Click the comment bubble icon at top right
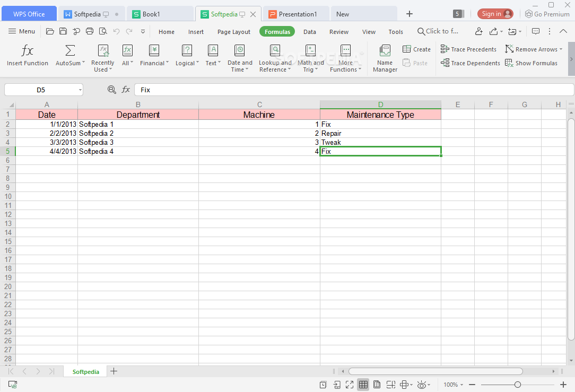The image size is (575, 392). coord(535,31)
